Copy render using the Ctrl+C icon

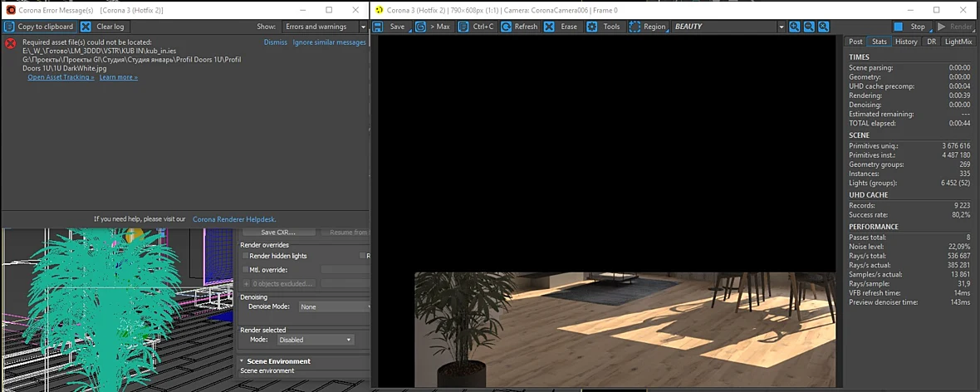463,27
